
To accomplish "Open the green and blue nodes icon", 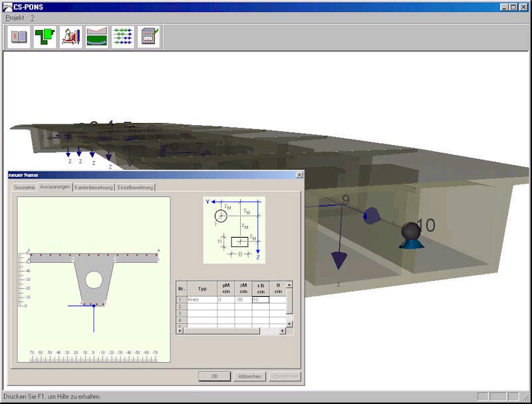I will [122, 37].
